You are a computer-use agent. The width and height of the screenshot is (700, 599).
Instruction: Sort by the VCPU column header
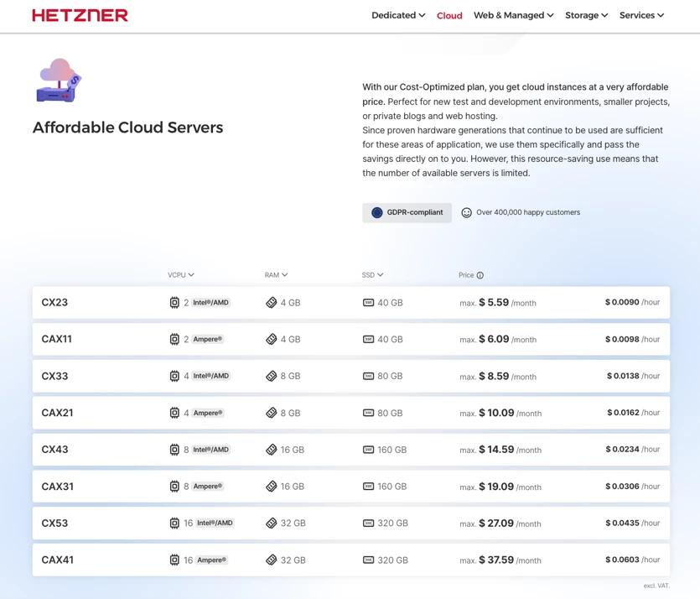click(x=181, y=274)
